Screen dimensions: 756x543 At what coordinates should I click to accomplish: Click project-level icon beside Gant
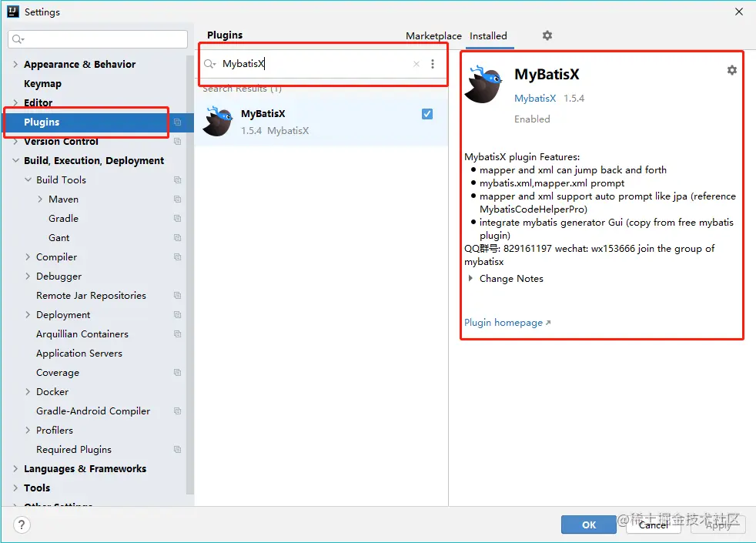(x=177, y=238)
